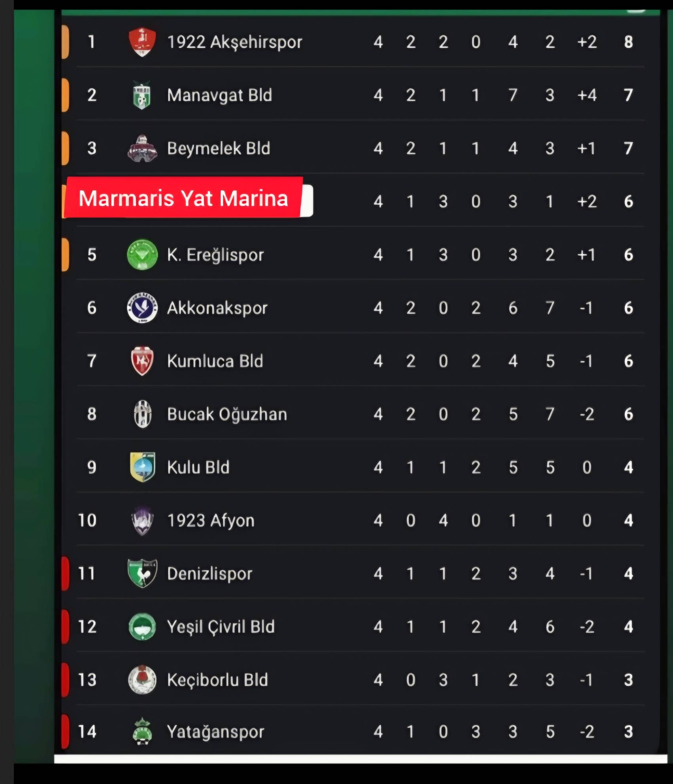Open the Denizlispor team name
Screen dimensions: 673x784
(209, 574)
